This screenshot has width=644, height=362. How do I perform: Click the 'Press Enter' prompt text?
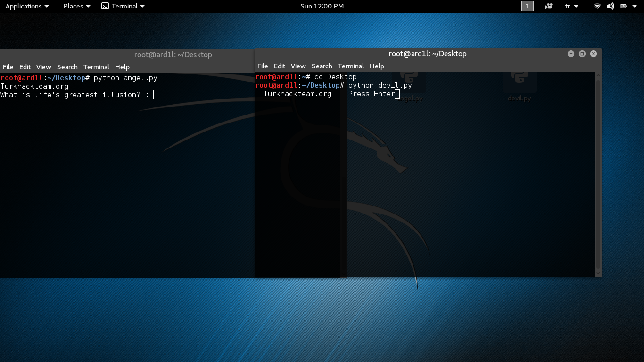click(372, 94)
